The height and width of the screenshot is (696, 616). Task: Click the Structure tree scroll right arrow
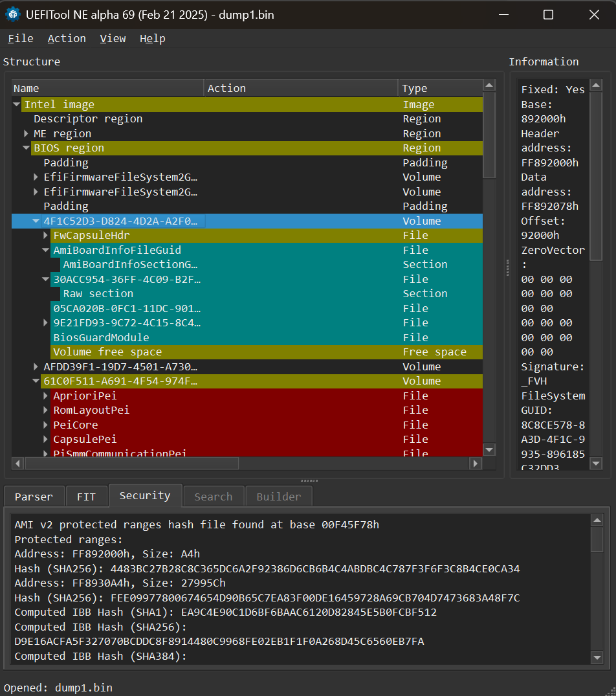pyautogui.click(x=476, y=464)
